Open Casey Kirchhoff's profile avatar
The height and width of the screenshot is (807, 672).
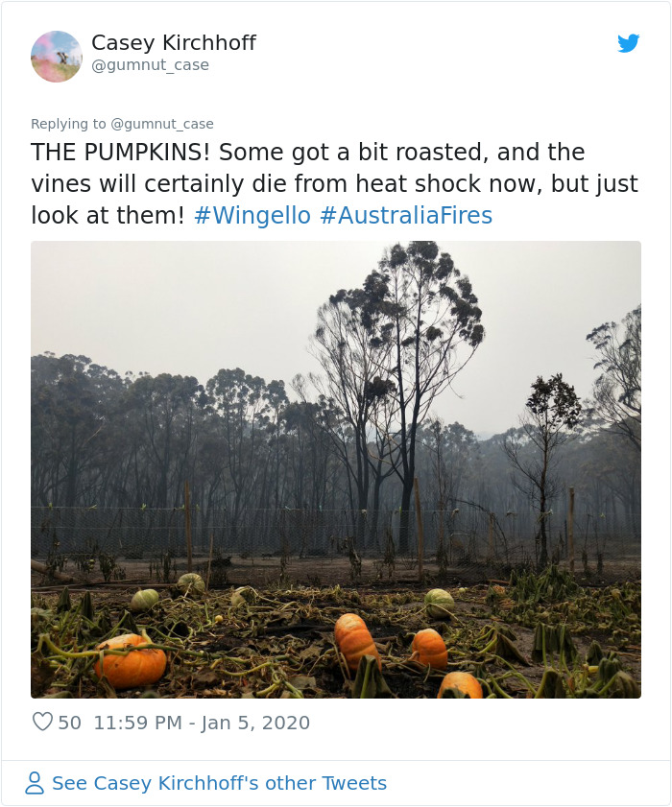(57, 56)
